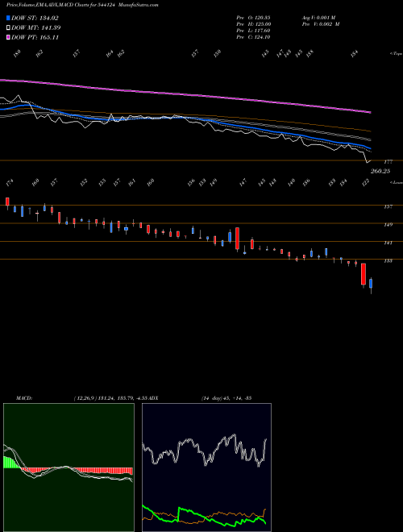Click the thick magenta long-term trend line
The width and height of the screenshot is (403, 532).
[x=185, y=94]
